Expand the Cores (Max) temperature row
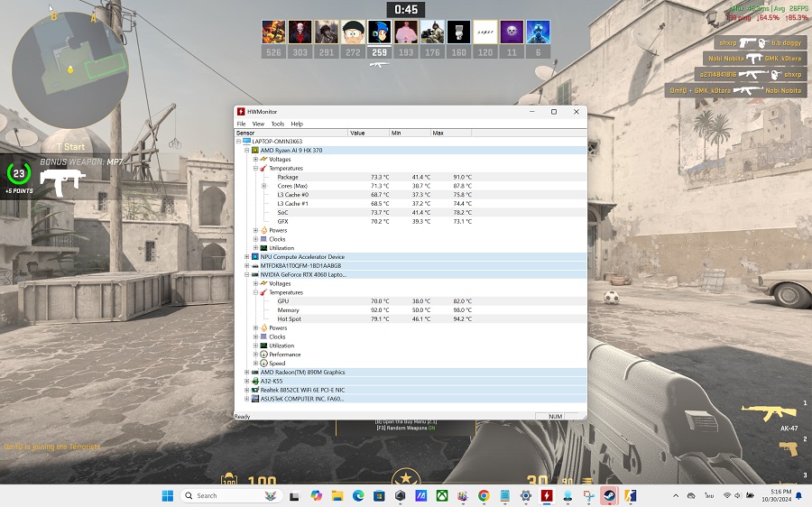 tap(263, 186)
